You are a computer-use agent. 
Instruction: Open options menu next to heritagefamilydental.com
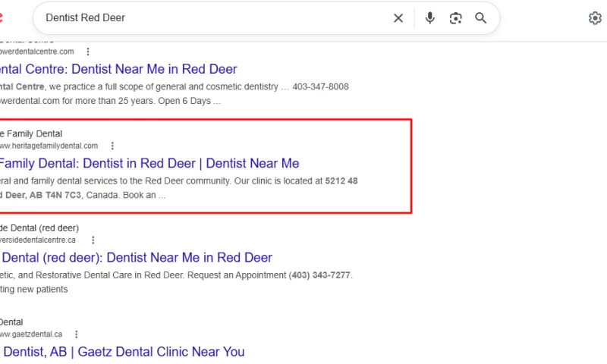coord(112,146)
